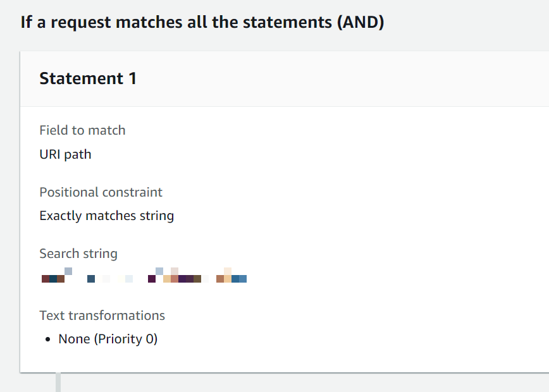Viewport: 549px width, 392px height.
Task: Click the redacted search string value
Action: pyautogui.click(x=144, y=277)
